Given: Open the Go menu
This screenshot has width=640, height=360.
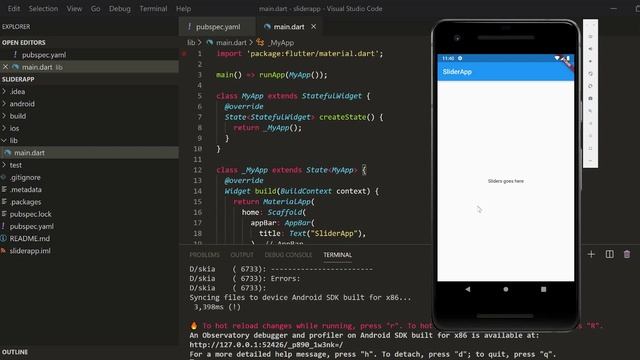Looking at the screenshot, I should click(x=96, y=9).
